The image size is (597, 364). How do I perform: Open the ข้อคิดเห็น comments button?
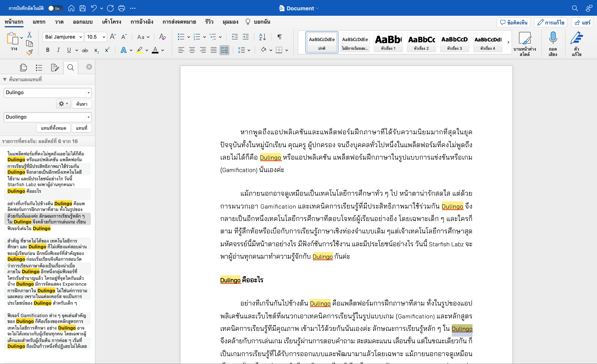pos(513,22)
